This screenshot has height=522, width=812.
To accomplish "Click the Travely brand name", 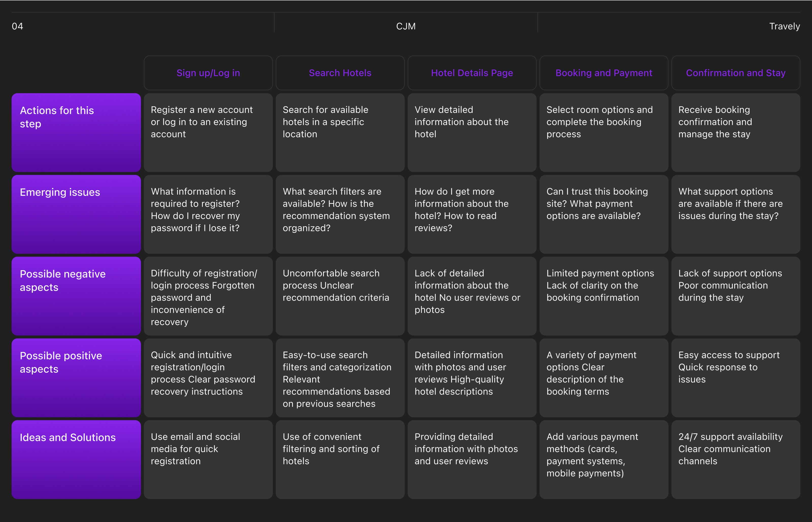I will click(784, 26).
